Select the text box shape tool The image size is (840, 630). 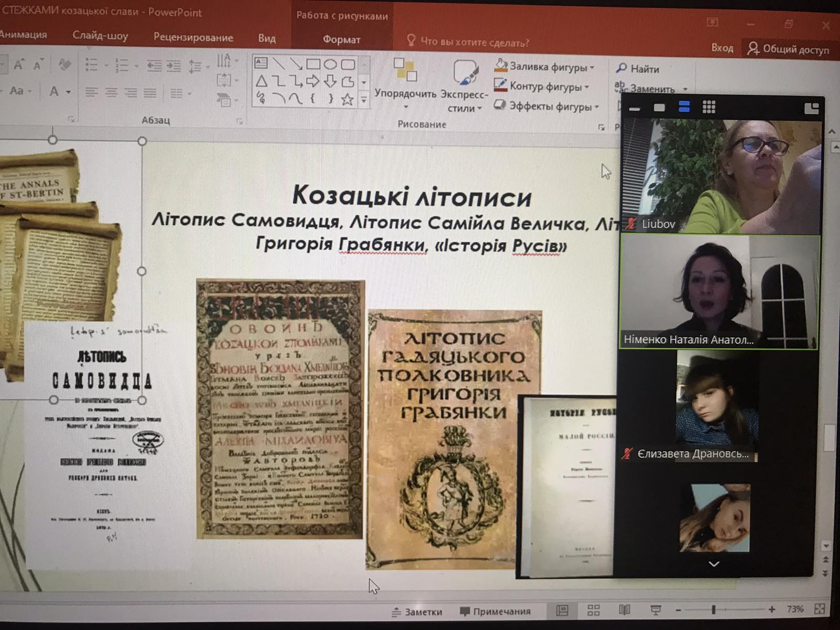[x=261, y=64]
